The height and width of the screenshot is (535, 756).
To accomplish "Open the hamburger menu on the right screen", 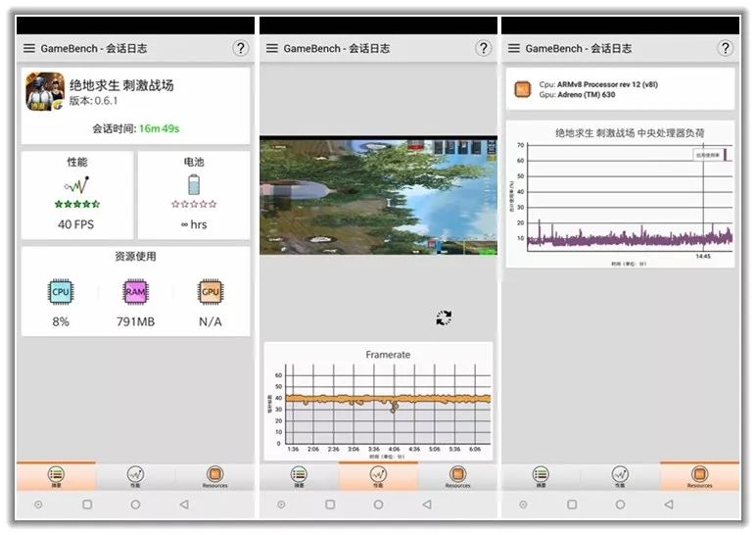I will [x=513, y=48].
